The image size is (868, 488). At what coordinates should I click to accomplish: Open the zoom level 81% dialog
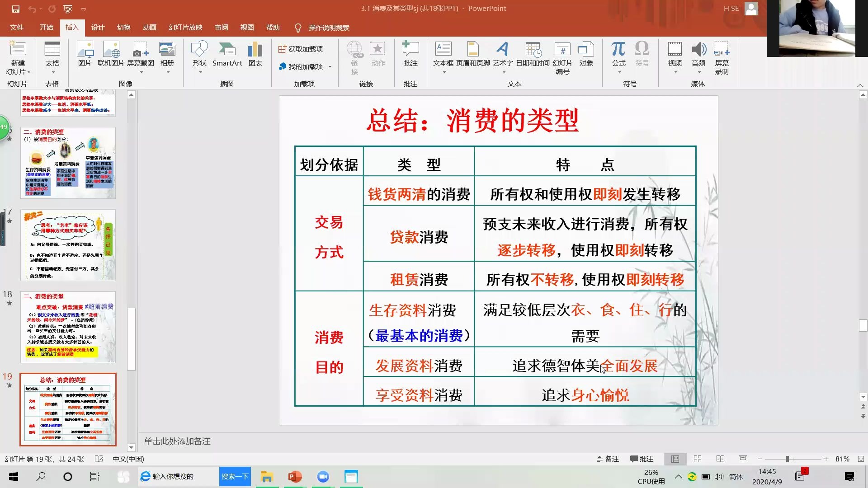842,459
